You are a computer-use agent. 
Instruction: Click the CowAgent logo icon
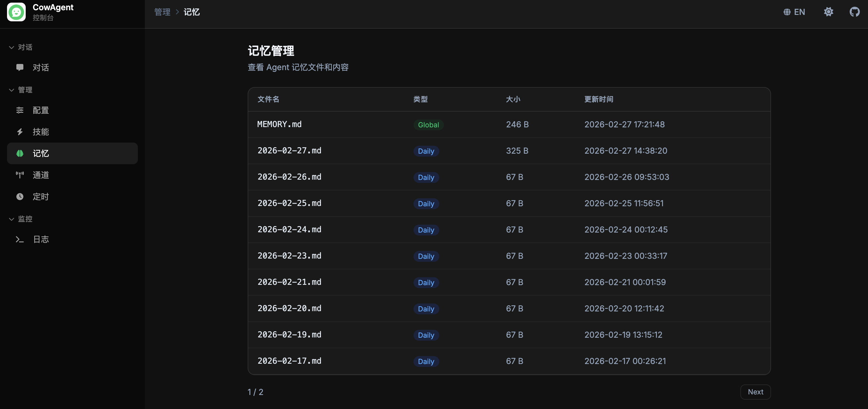click(16, 12)
